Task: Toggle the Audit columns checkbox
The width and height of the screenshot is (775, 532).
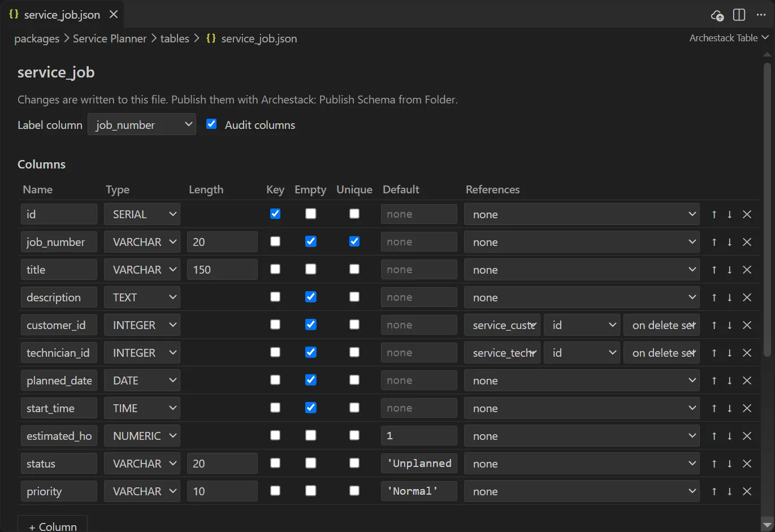Action: [211, 124]
